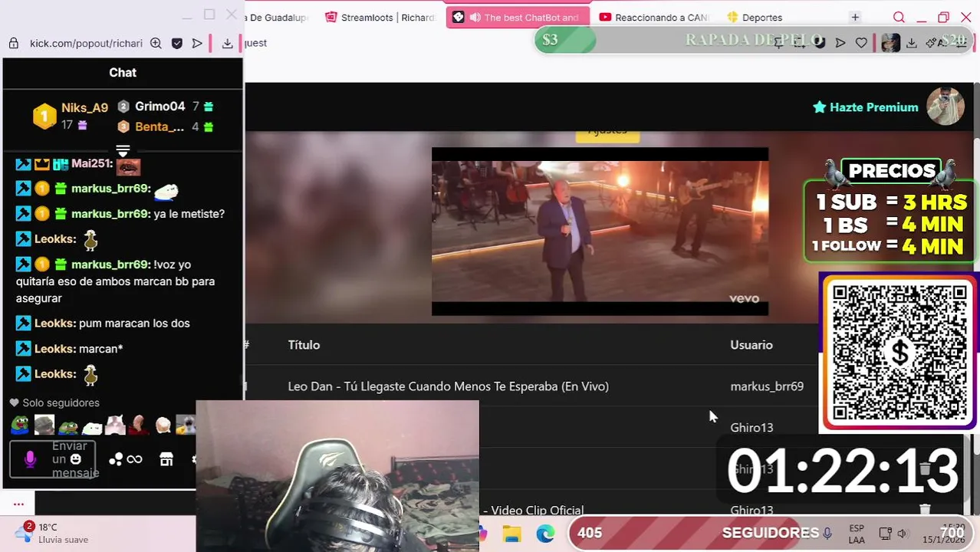Viewport: 980px width, 552px height.
Task: Click the Chat header title
Action: click(123, 72)
